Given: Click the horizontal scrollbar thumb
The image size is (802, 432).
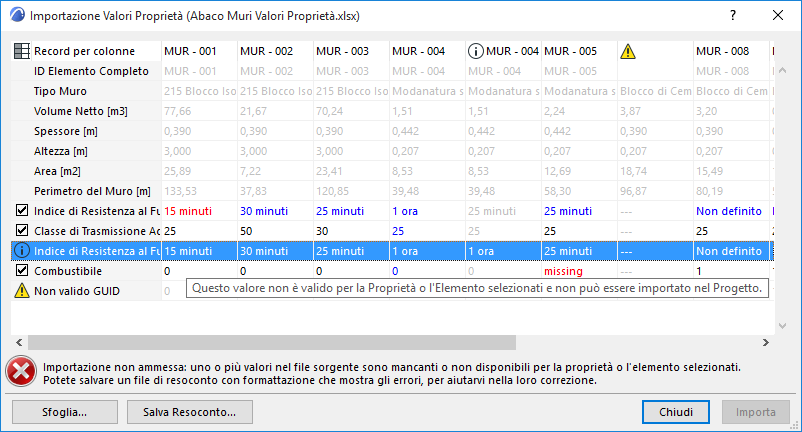Looking at the screenshot, I should click(272, 343).
